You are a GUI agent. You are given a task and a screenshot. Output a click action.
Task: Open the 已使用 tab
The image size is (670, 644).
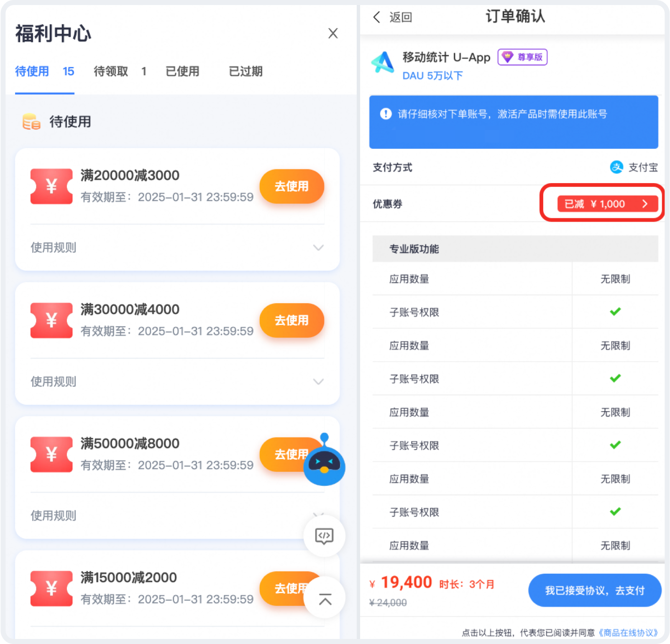[182, 72]
